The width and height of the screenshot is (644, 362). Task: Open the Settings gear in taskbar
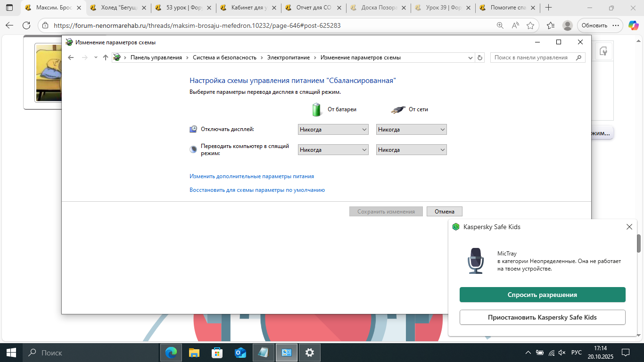(x=309, y=352)
